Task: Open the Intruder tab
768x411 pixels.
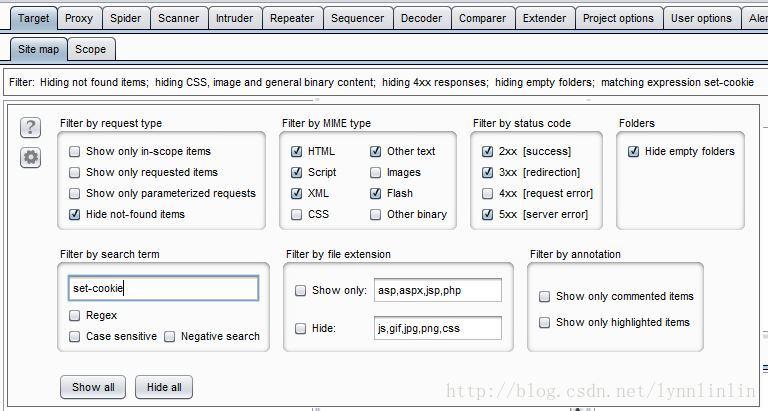Action: tap(235, 18)
